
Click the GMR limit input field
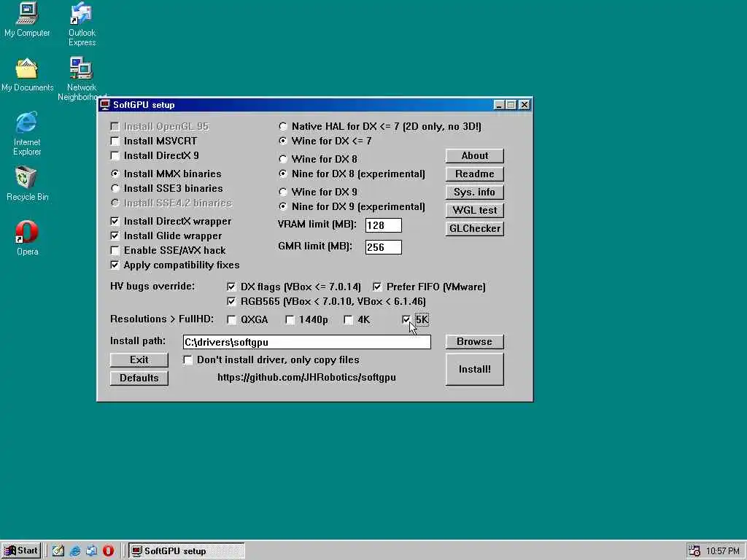tap(384, 247)
